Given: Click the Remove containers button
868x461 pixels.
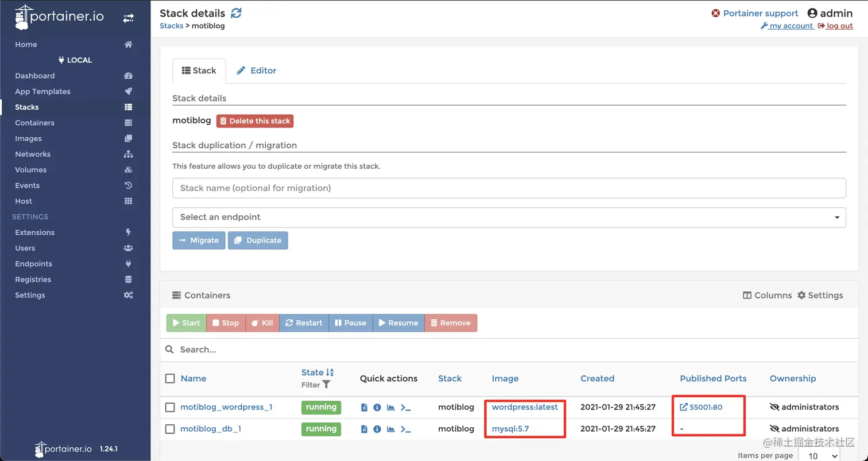Looking at the screenshot, I should (451, 323).
